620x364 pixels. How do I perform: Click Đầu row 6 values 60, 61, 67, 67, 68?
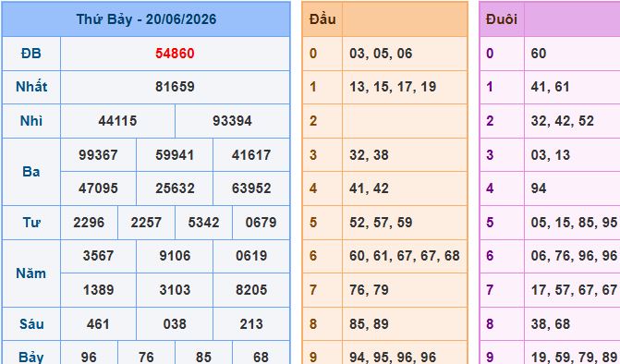(x=405, y=256)
